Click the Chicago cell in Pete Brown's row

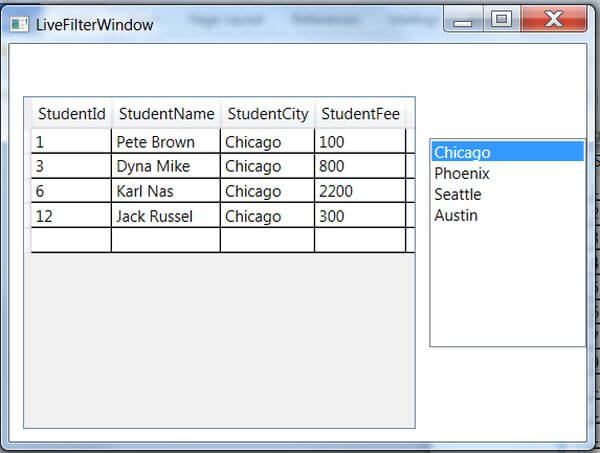267,142
